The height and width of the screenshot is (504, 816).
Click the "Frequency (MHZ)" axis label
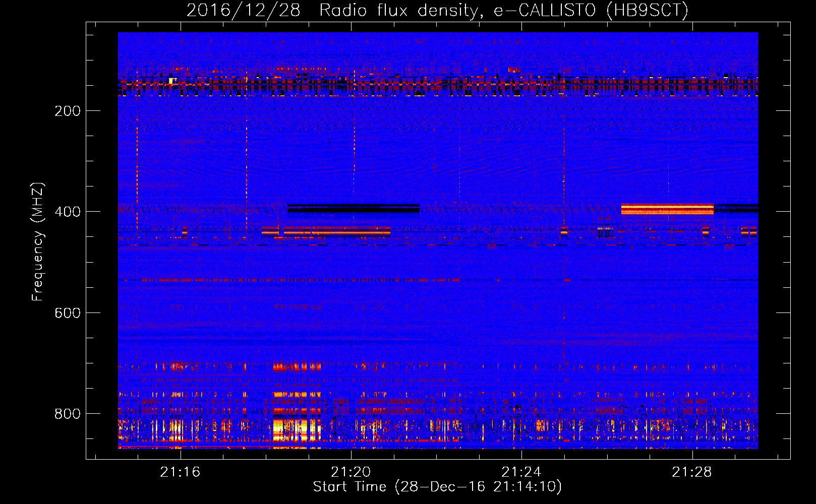[x=38, y=242]
